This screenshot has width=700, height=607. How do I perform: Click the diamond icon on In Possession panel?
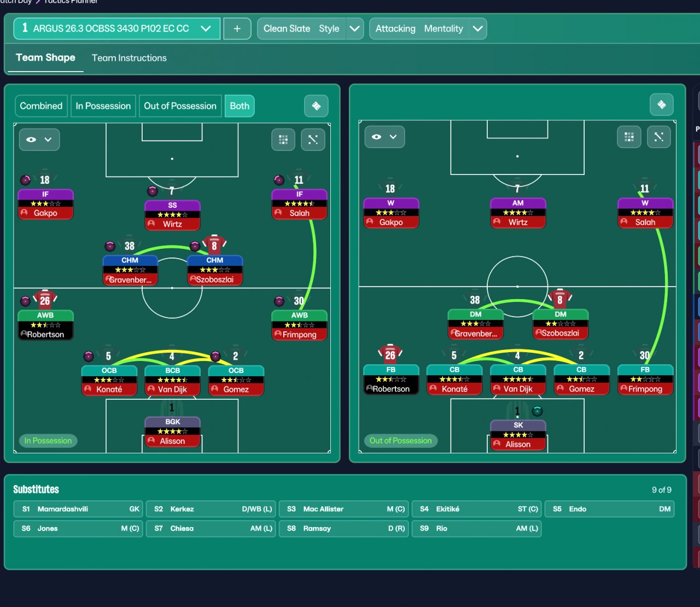[316, 106]
